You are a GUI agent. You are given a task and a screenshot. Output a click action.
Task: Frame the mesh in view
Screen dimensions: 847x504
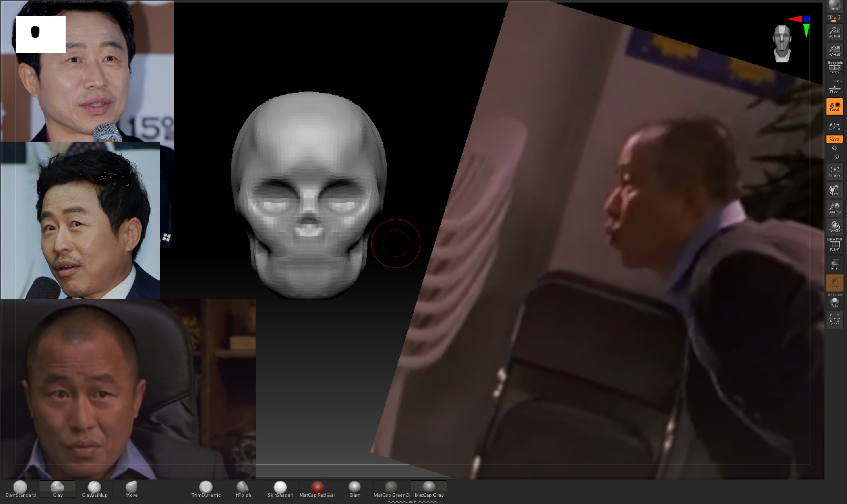click(835, 171)
